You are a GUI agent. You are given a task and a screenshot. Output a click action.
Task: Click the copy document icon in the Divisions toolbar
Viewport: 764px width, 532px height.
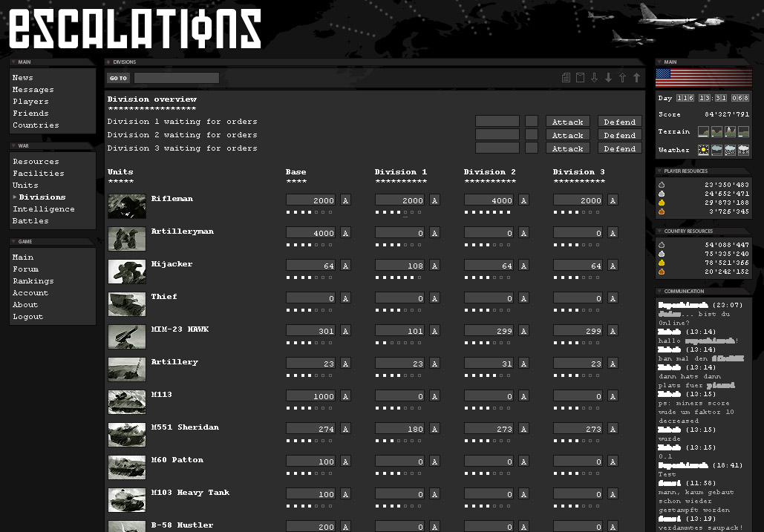(x=567, y=78)
